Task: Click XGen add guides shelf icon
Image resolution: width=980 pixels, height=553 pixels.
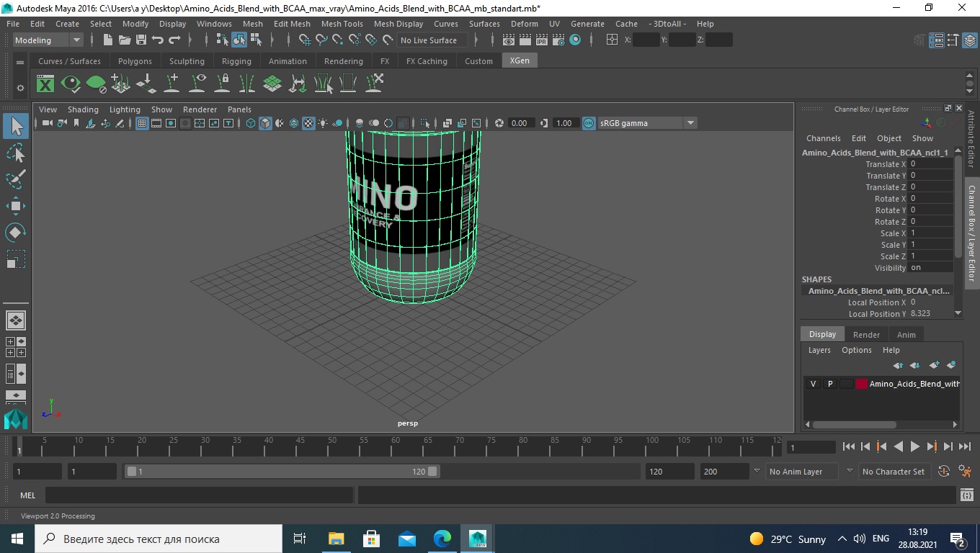Action: pos(172,84)
